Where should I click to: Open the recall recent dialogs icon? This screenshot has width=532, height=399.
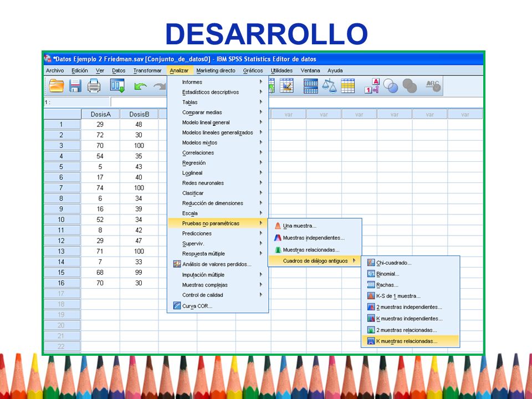tap(117, 86)
